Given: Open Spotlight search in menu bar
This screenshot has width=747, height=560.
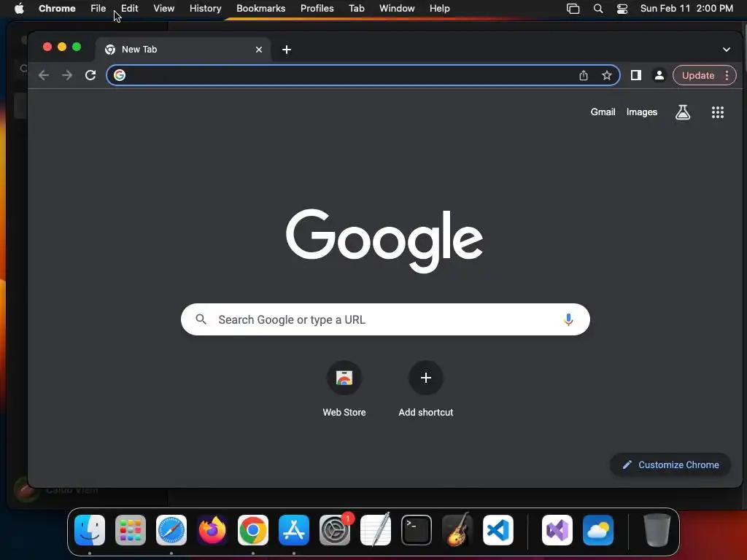Looking at the screenshot, I should click(598, 9).
